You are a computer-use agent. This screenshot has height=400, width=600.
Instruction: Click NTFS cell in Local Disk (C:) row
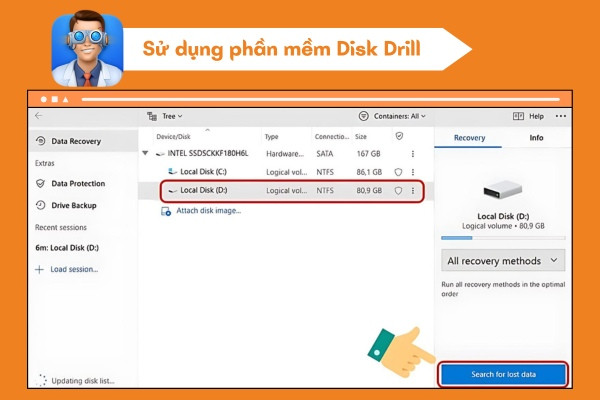(324, 172)
